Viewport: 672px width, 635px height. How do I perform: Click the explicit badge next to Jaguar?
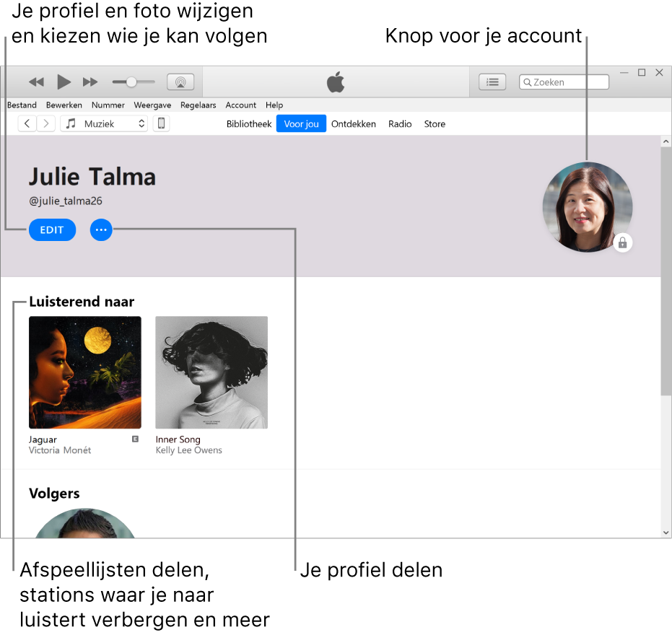(136, 439)
